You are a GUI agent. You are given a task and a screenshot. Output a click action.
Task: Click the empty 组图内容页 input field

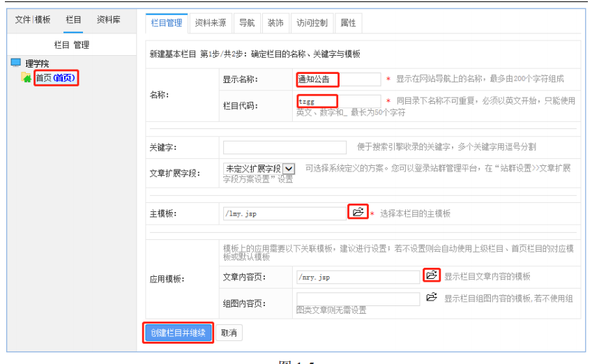pos(358,299)
